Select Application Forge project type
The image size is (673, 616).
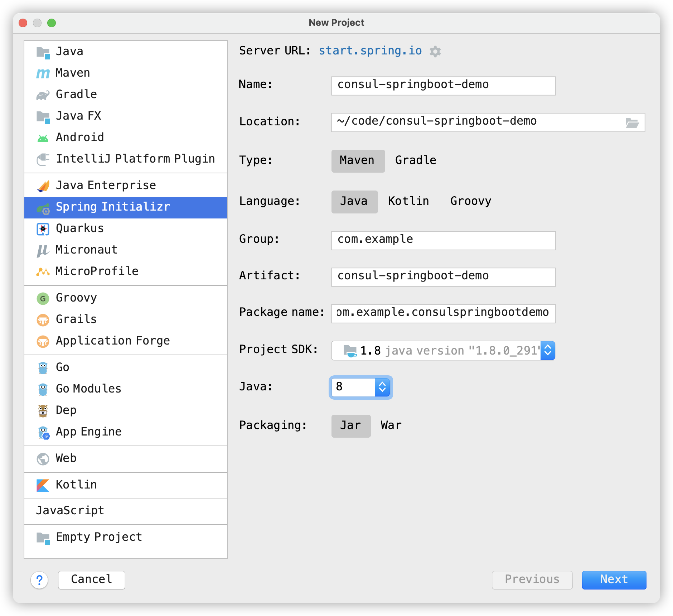(125, 341)
